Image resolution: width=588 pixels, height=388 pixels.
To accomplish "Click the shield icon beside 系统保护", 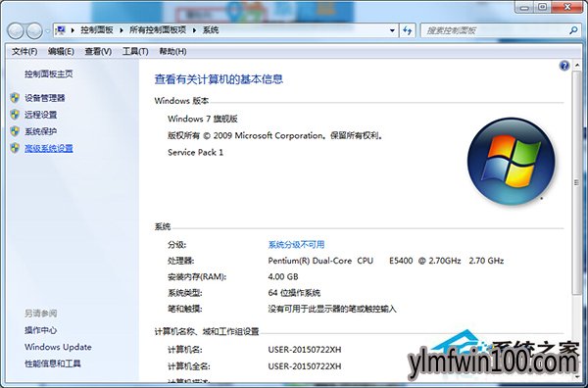I will point(15,131).
